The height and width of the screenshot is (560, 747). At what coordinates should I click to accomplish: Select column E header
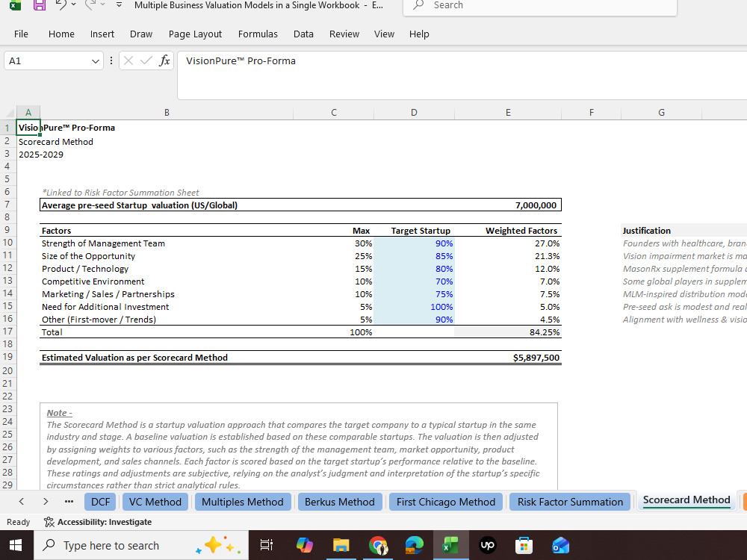[508, 113]
